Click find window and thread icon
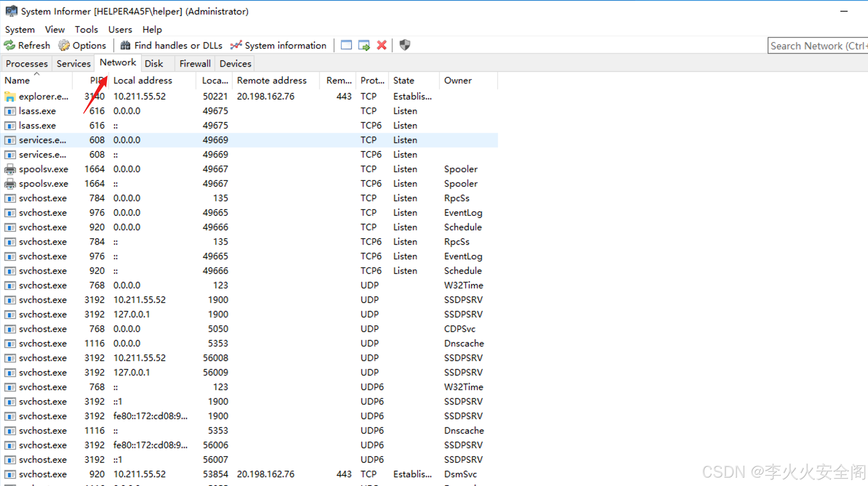The height and width of the screenshot is (486, 868). pyautogui.click(x=364, y=45)
